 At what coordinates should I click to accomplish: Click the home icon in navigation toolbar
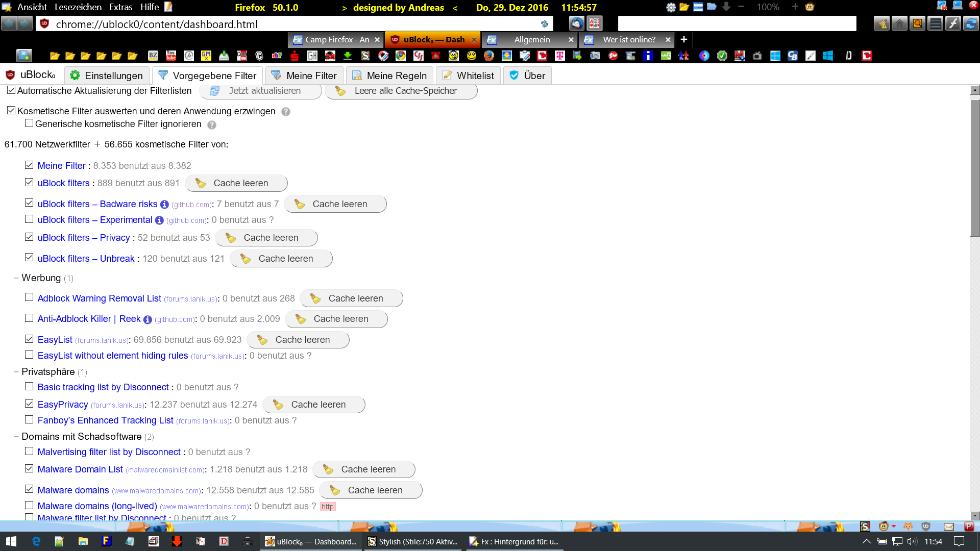click(x=899, y=23)
